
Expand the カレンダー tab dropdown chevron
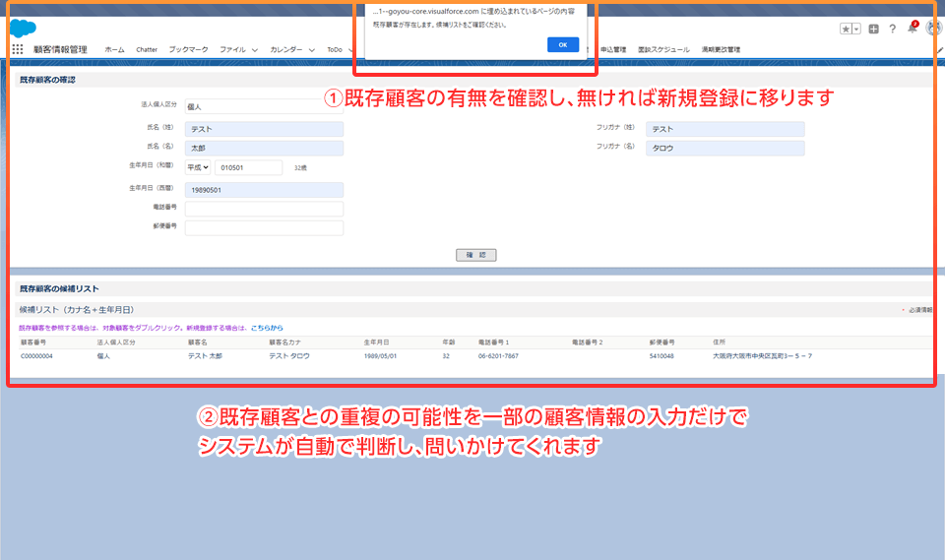(311, 49)
